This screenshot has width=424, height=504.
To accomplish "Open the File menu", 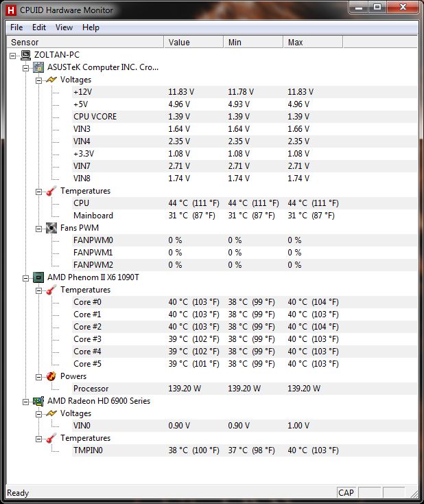I will click(16, 27).
